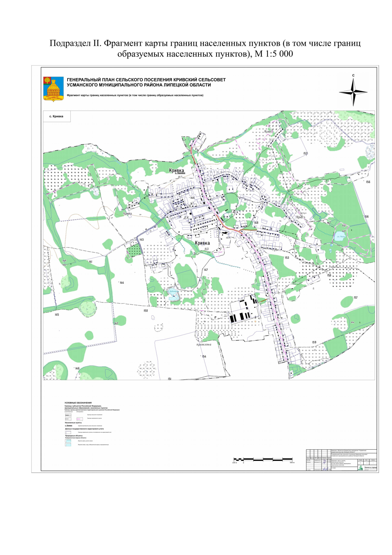Click the с. Кривка label box
Image resolution: width=392 pixels, height=555 pixels.
[x=57, y=116]
